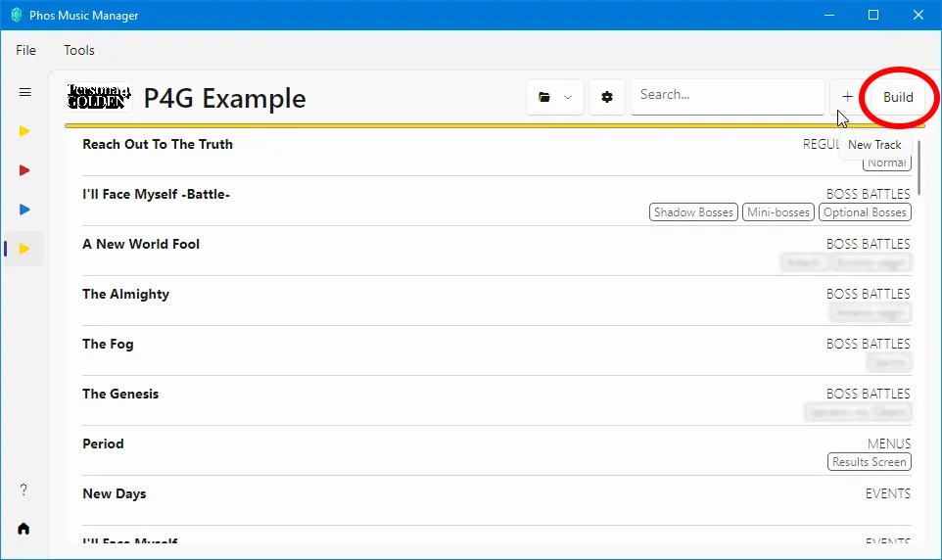The height and width of the screenshot is (560, 942).
Task: Open the Tools menu
Action: click(x=79, y=50)
